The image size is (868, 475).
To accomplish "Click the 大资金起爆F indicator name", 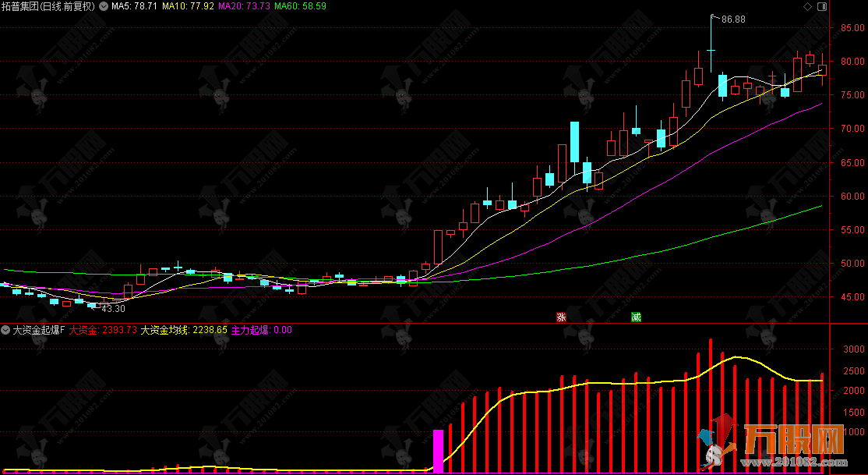I will coord(39,330).
